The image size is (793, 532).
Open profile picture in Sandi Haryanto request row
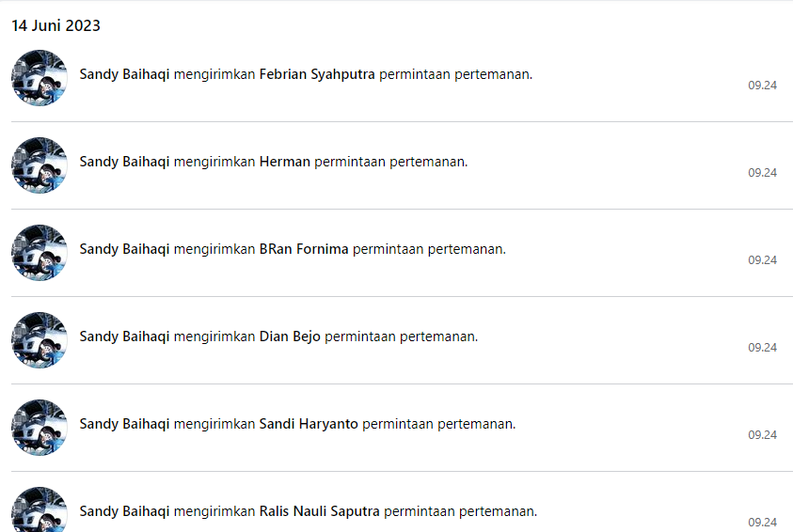[x=40, y=428]
